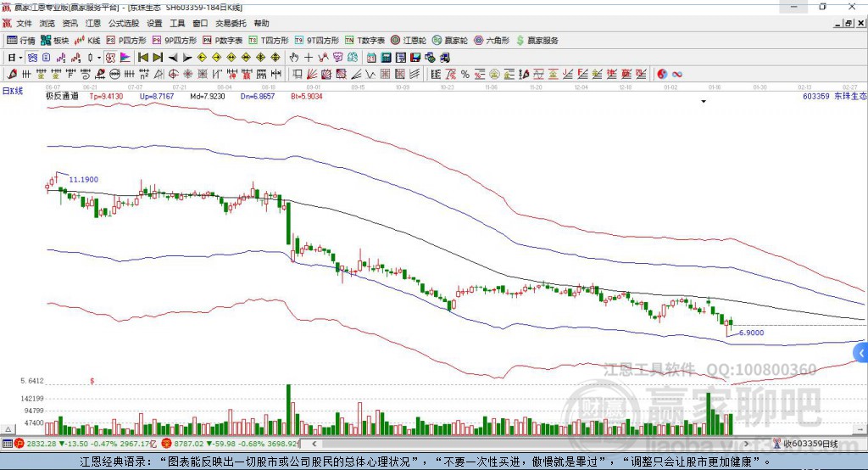Open the calendar date icon
The width and height of the screenshot is (868, 470).
coord(371,58)
